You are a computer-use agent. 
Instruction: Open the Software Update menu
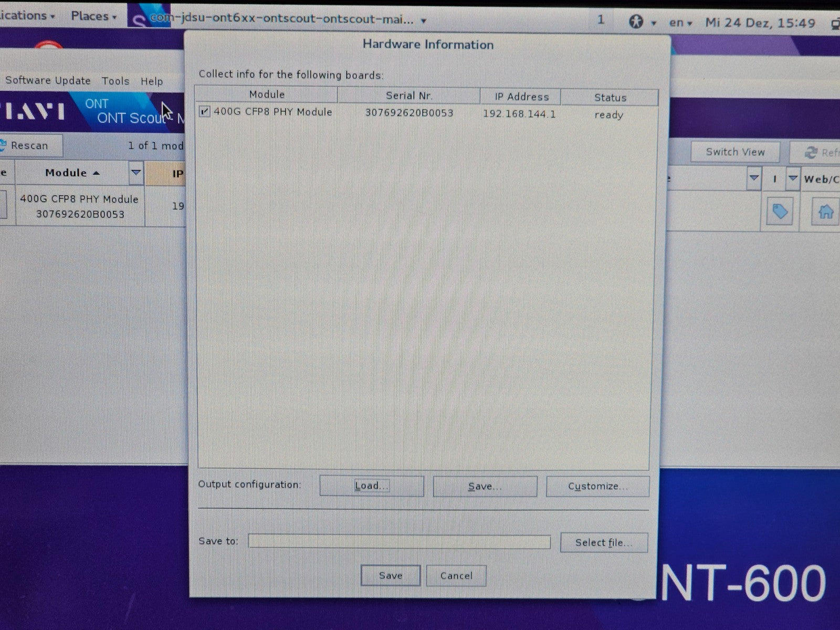pyautogui.click(x=48, y=80)
